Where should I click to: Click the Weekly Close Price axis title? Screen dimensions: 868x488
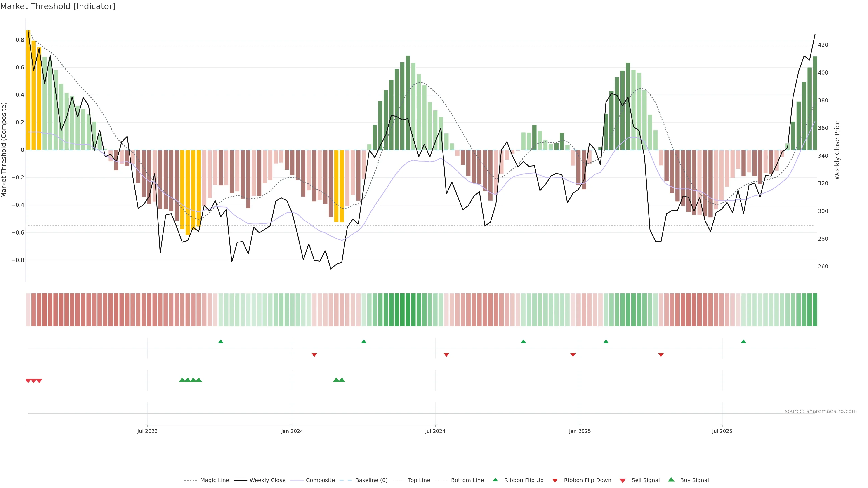(x=837, y=150)
